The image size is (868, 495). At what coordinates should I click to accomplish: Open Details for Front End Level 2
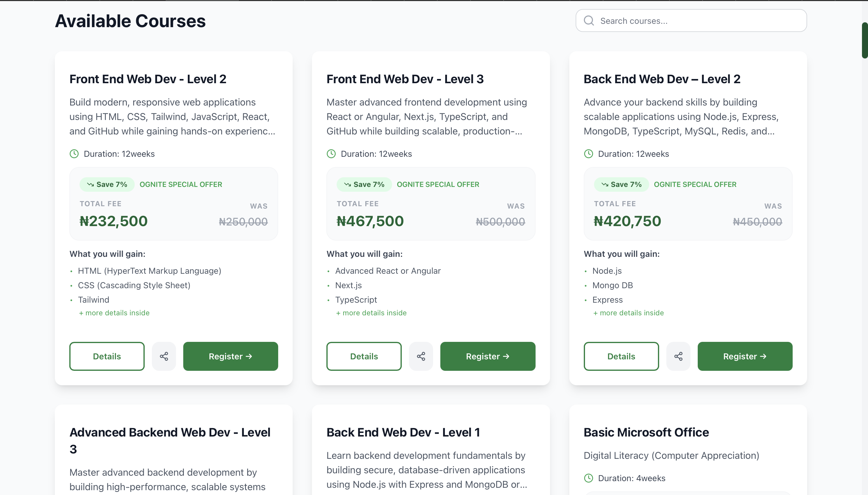(107, 356)
